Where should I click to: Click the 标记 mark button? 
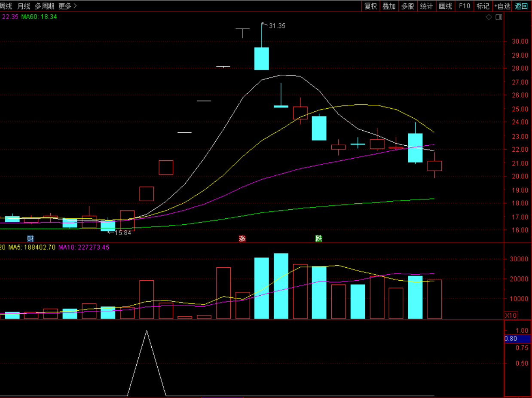[x=483, y=6]
